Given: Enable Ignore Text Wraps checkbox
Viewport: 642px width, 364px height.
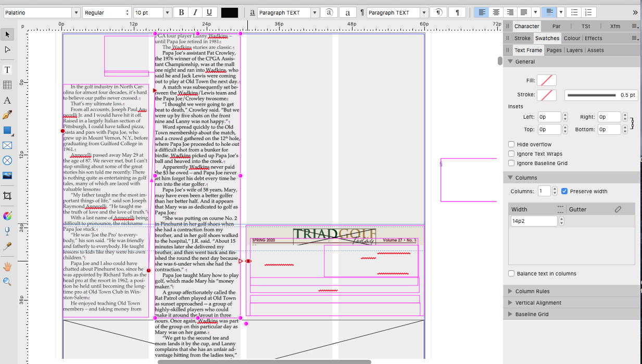Looking at the screenshot, I should (x=511, y=154).
